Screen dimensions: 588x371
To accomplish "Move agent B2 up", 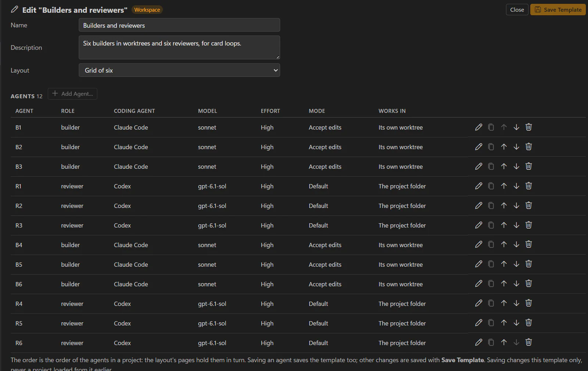I will coord(504,147).
